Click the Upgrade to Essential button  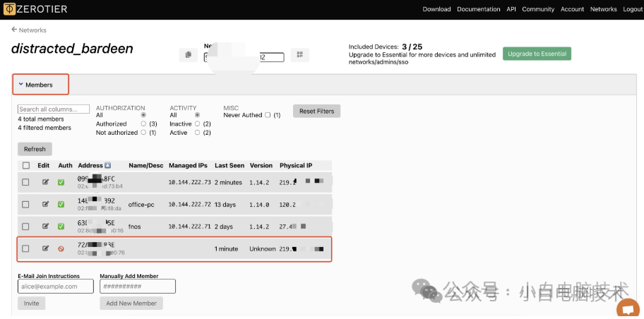coord(537,54)
